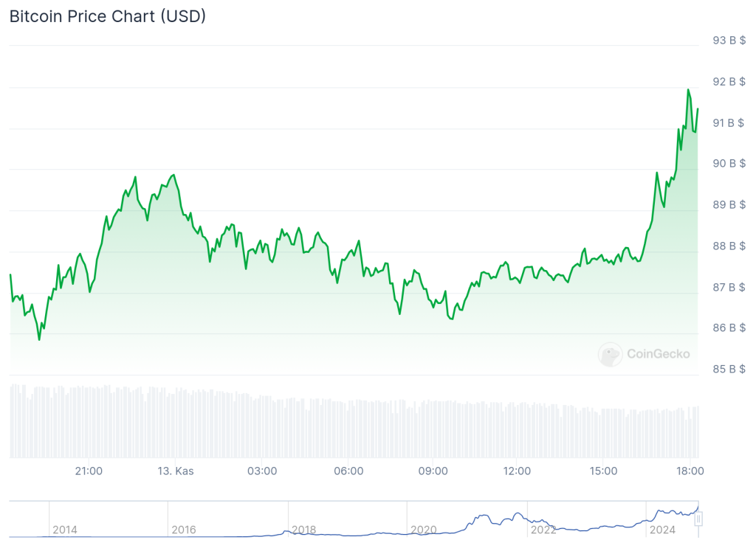756x551 pixels.
Task: Click the 2014 marker in the navigator
Action: click(65, 530)
